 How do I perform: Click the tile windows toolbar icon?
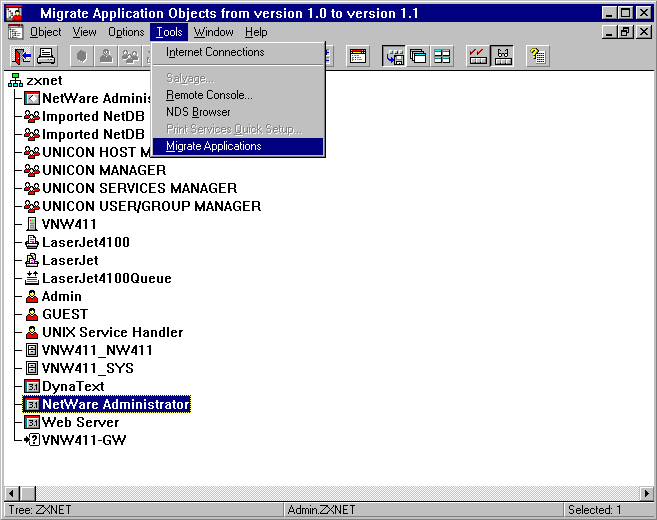[442, 56]
